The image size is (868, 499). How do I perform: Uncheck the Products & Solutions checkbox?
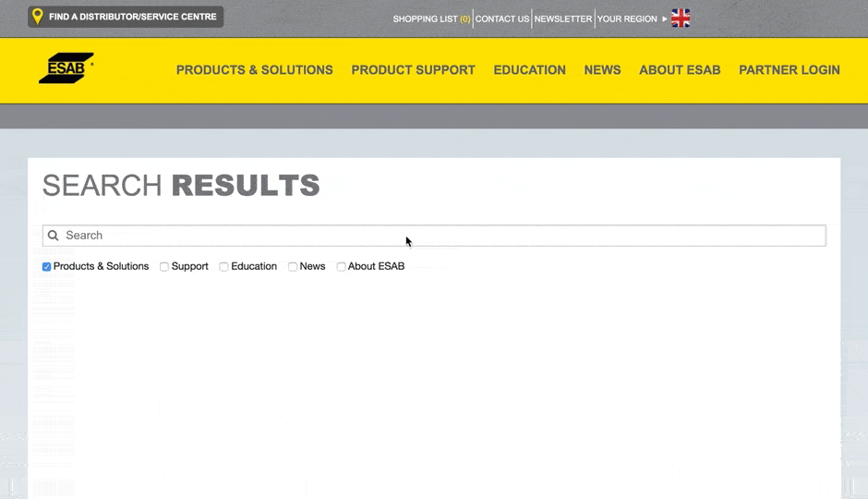click(x=47, y=267)
